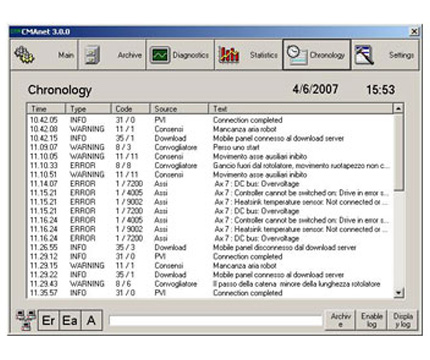Click the time 15:53

point(381,89)
